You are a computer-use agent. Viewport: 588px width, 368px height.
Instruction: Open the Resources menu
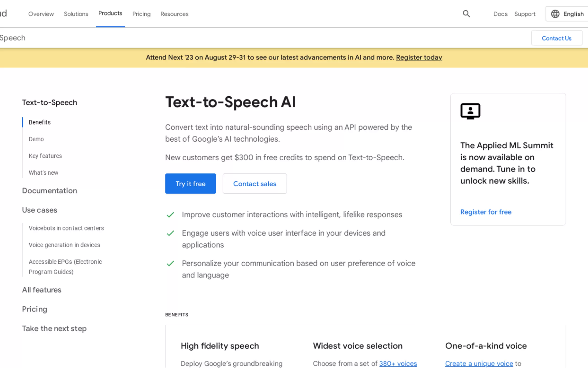click(174, 14)
